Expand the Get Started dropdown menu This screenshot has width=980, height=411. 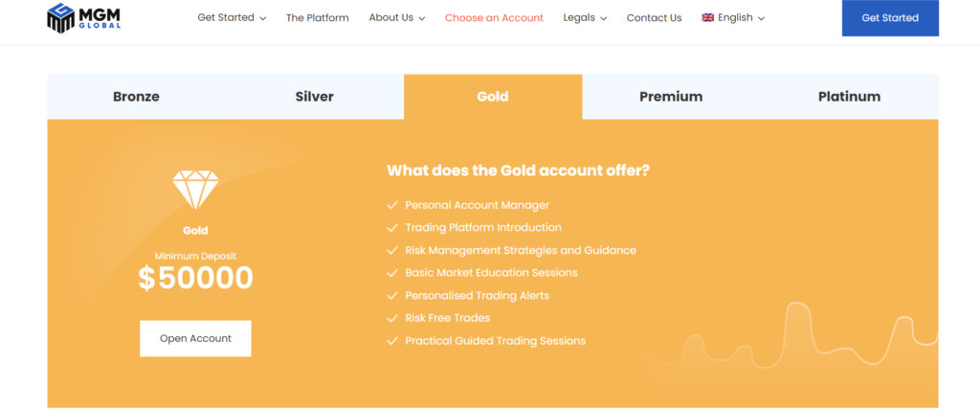click(x=232, y=18)
